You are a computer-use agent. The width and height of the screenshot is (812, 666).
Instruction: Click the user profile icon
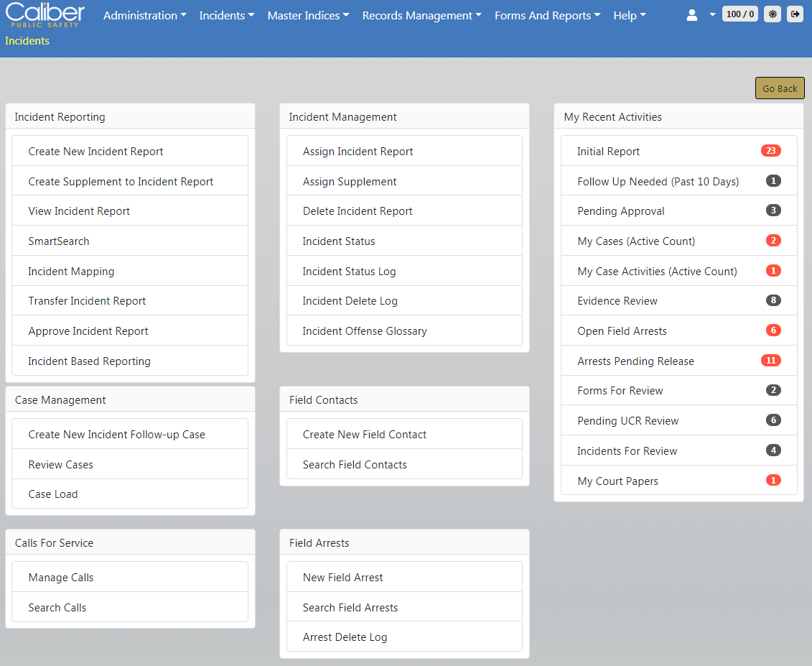pyautogui.click(x=692, y=15)
